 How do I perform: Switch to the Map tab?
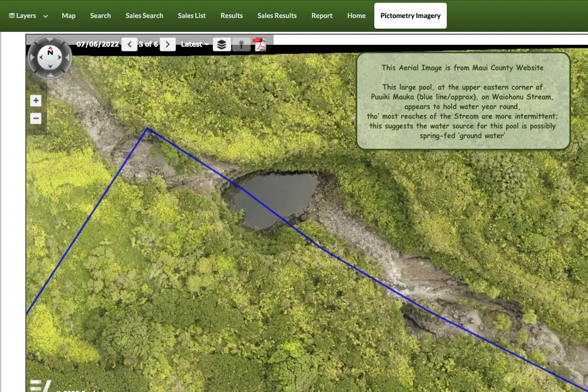(69, 16)
